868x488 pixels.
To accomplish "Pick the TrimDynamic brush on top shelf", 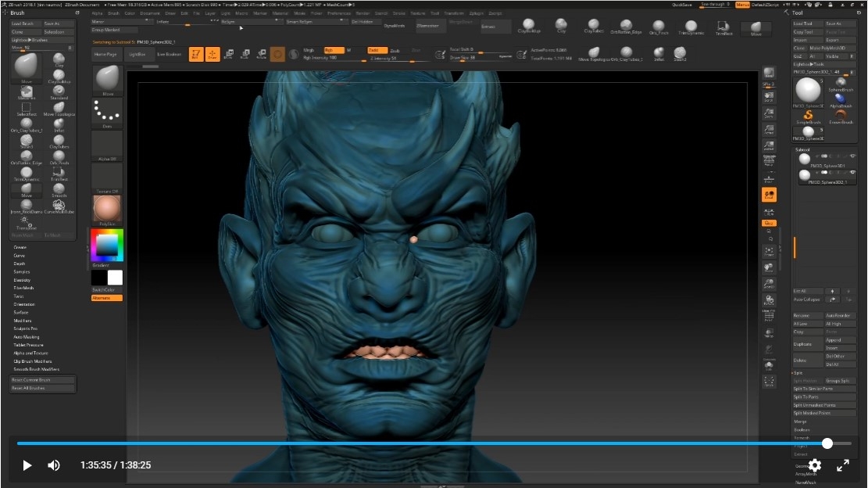I will click(691, 27).
